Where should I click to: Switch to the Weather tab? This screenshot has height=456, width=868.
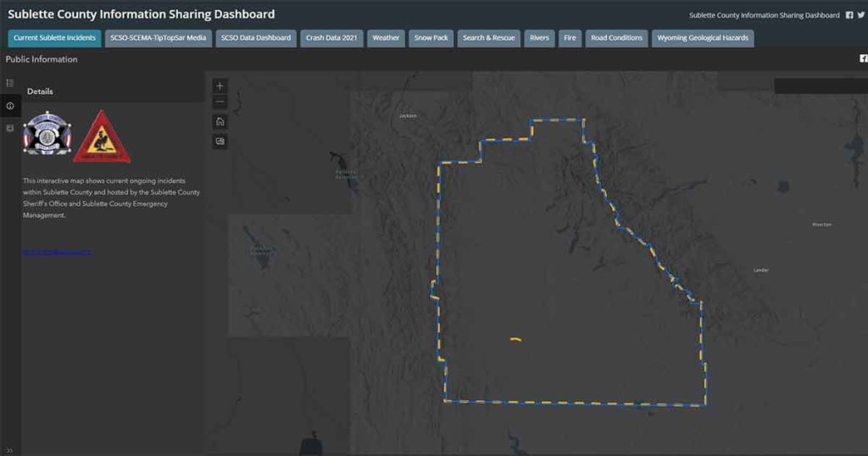pos(386,38)
